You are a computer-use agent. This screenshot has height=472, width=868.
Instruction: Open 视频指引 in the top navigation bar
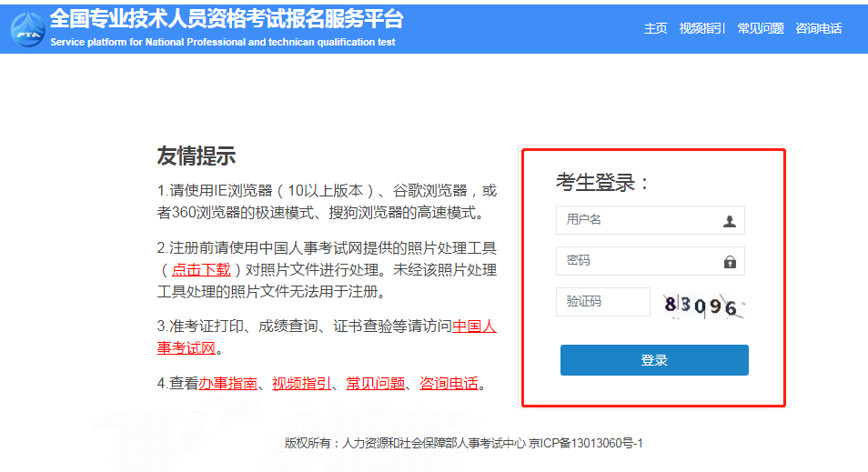(x=701, y=28)
